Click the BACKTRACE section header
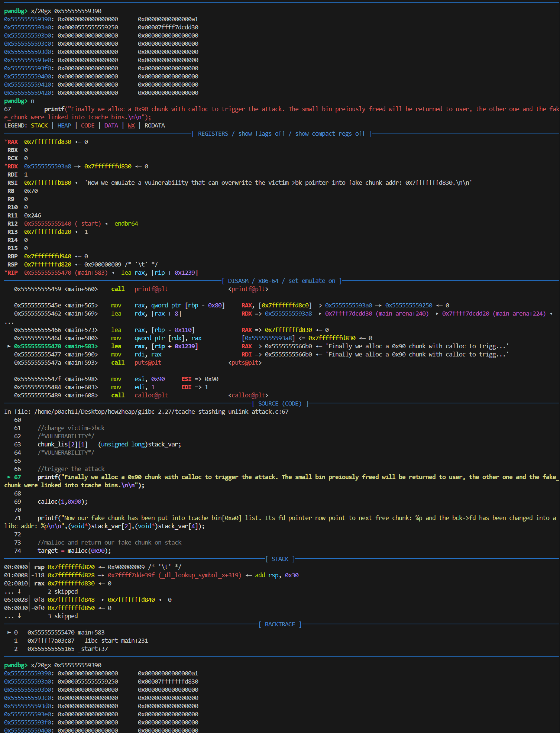The image size is (560, 733). 280,624
